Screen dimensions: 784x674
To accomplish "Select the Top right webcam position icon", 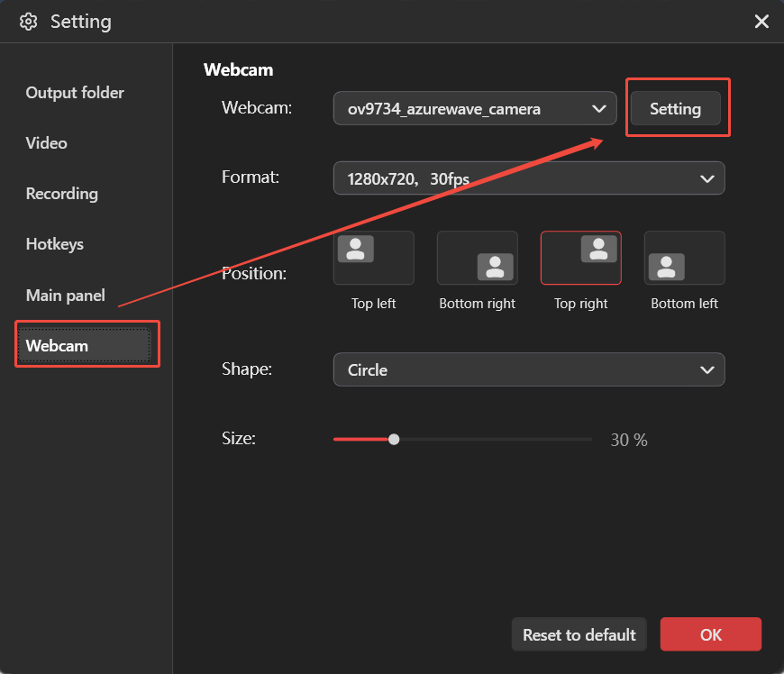I will [x=580, y=258].
